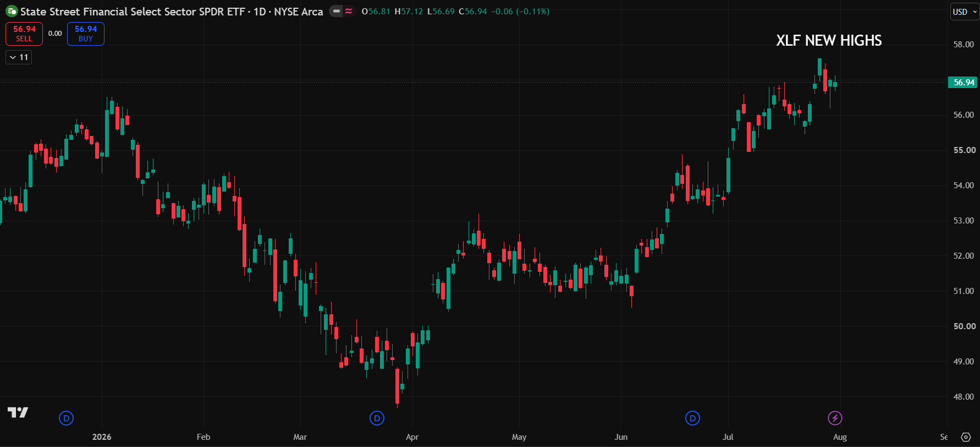
Task: Click the Mar time axis label
Action: pyautogui.click(x=300, y=437)
